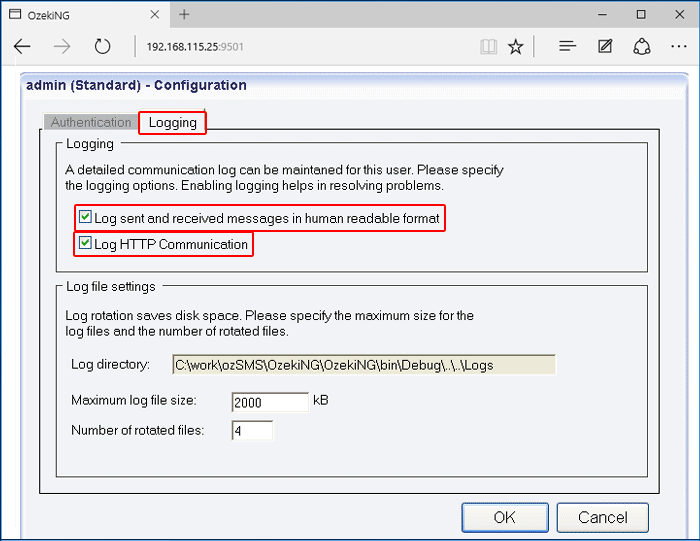
Task: Click the 'Log file settings' group label
Action: [111, 287]
